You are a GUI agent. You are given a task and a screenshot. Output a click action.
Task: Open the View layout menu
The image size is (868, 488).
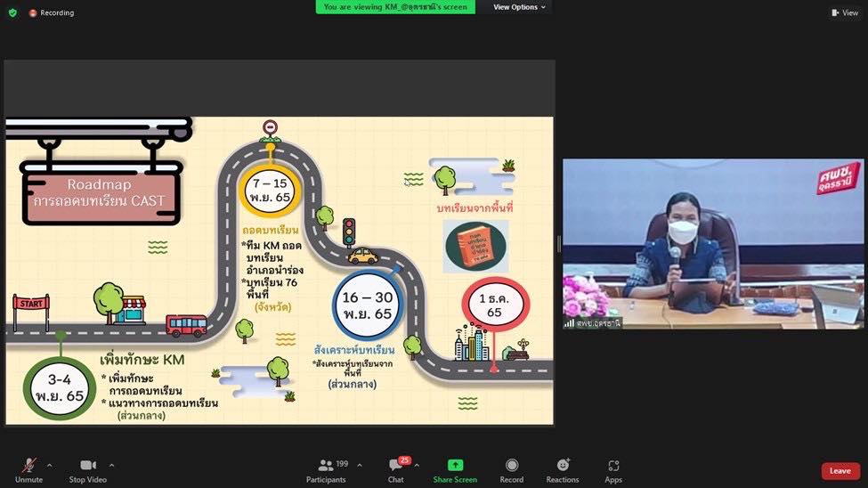click(x=844, y=12)
